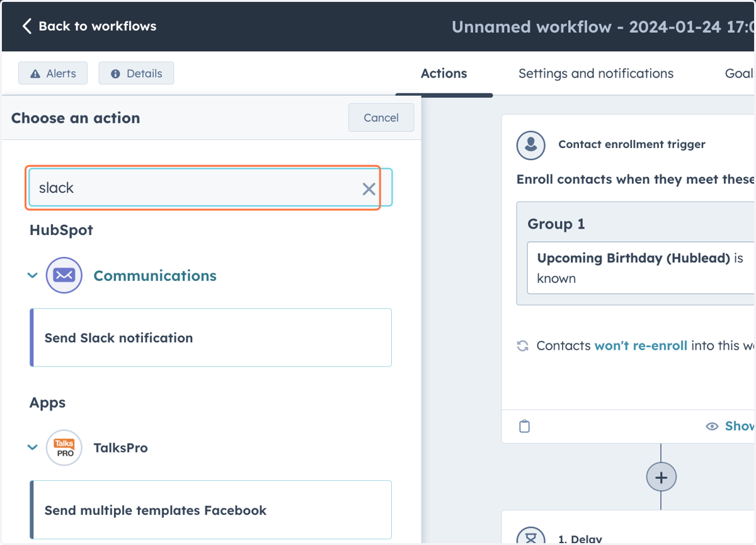The width and height of the screenshot is (756, 545).
Task: Click the contact enrollment trigger person icon
Action: tap(530, 145)
